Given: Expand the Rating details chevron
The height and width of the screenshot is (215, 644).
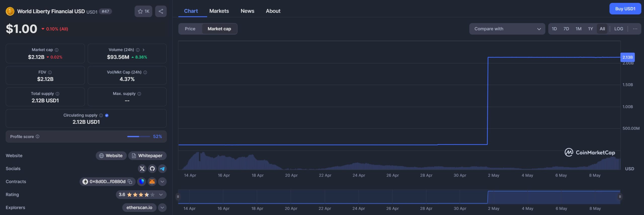Looking at the screenshot, I should (x=161, y=195).
